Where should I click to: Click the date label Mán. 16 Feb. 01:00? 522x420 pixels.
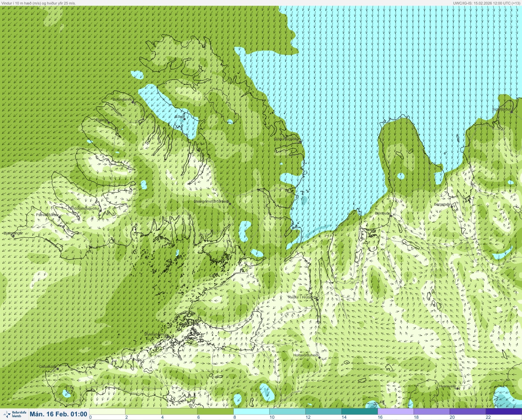(x=59, y=414)
